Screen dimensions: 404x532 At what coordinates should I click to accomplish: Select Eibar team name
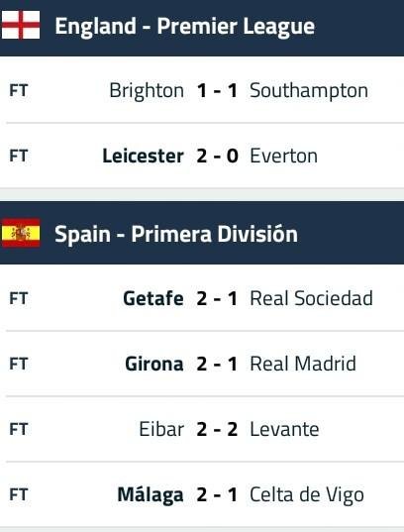(x=161, y=430)
